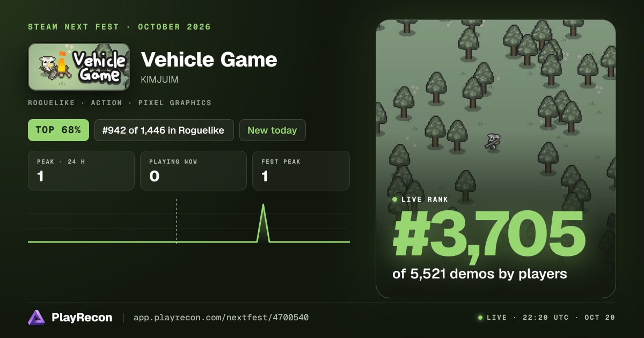Image resolution: width=644 pixels, height=338 pixels.
Task: Click the KIMJUIM developer name
Action: pos(159,79)
